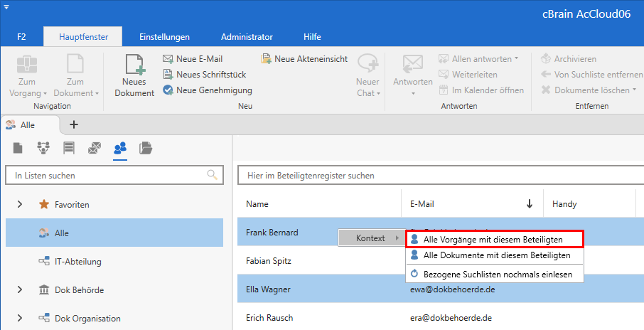Screen dimensions: 644x330
Task: Expand the Dok Organisation tree node
Action: 19,319
